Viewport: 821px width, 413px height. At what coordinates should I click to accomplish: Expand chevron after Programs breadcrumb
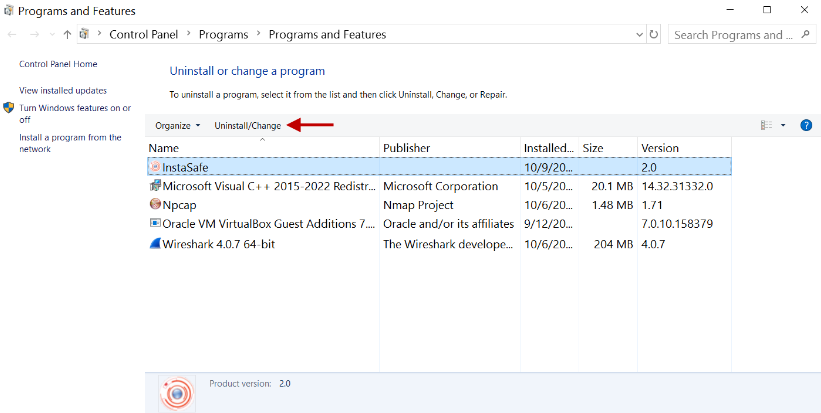tap(259, 35)
